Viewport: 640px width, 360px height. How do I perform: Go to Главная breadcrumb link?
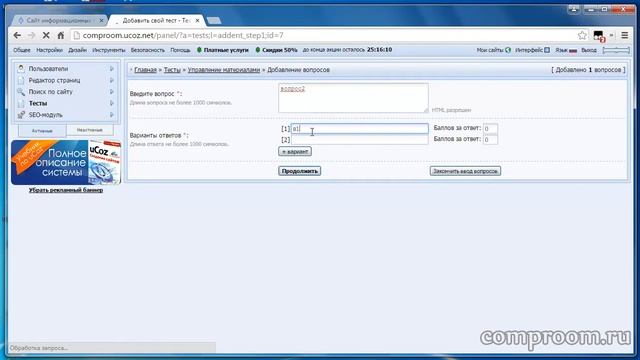coord(145,70)
